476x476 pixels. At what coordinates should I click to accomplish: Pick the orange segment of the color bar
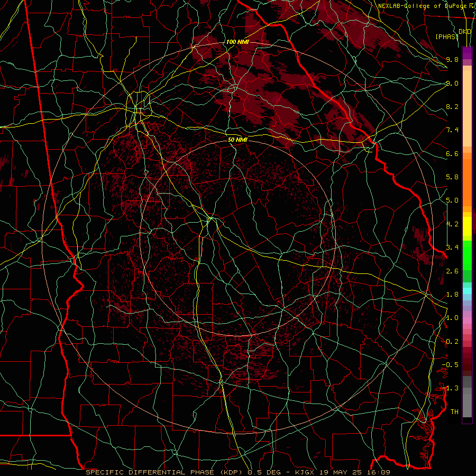(467, 182)
